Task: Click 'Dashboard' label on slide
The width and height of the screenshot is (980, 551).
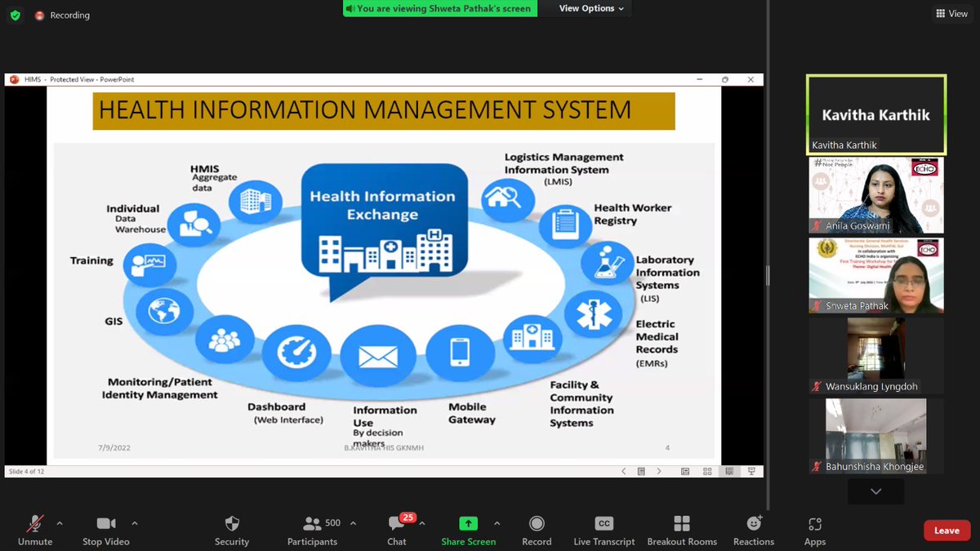Action: (x=277, y=407)
